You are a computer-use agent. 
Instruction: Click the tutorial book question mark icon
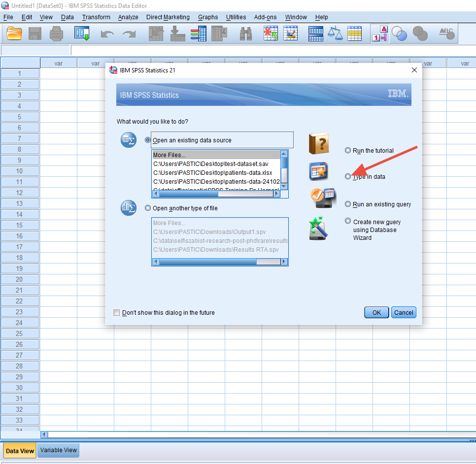[x=319, y=143]
